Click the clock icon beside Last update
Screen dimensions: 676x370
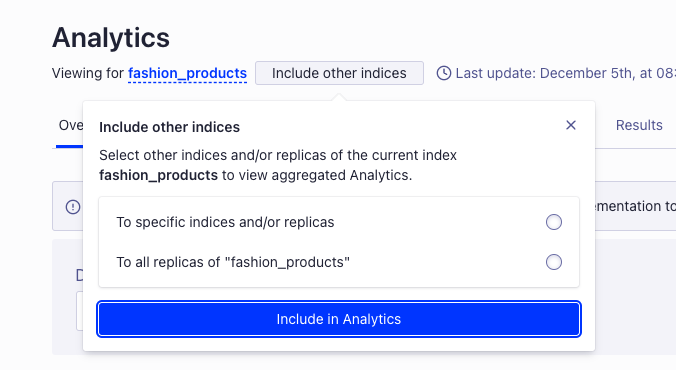pyautogui.click(x=444, y=73)
